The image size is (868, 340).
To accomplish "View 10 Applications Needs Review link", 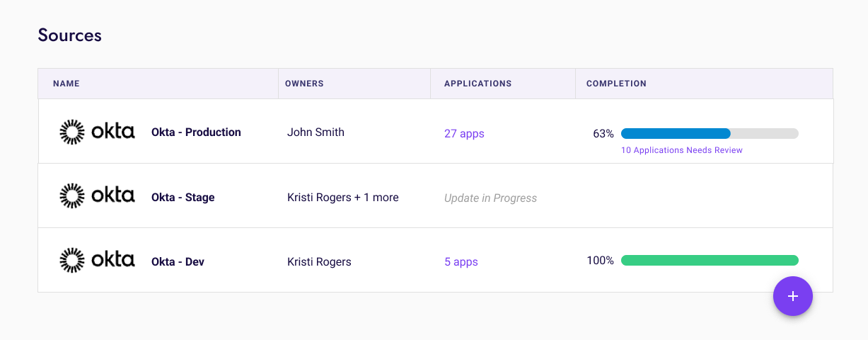I will 681,150.
